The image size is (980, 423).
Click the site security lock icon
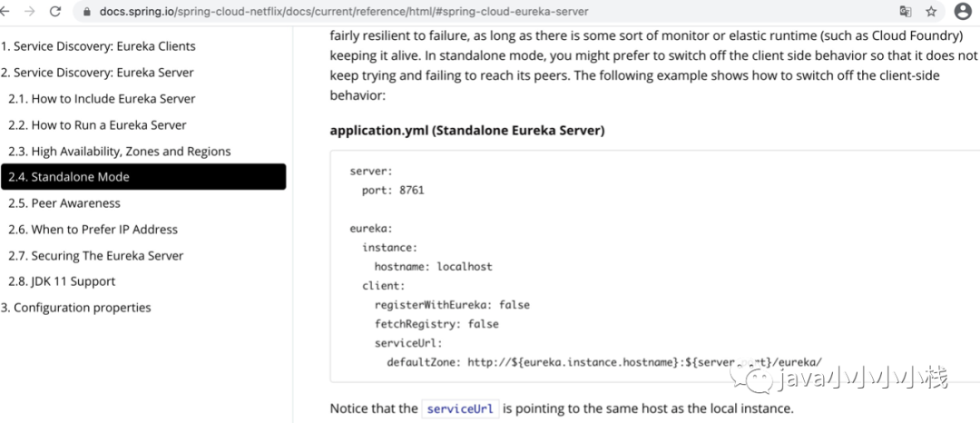tap(87, 12)
